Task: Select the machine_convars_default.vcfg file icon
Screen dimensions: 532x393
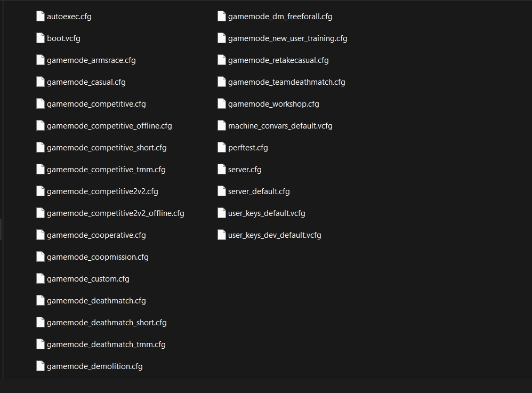Action: tap(222, 125)
